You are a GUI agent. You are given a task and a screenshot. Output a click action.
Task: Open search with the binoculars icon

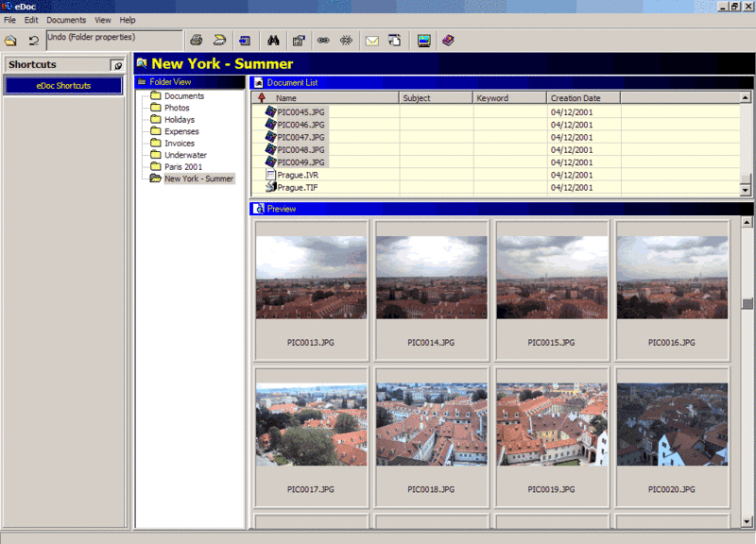273,41
